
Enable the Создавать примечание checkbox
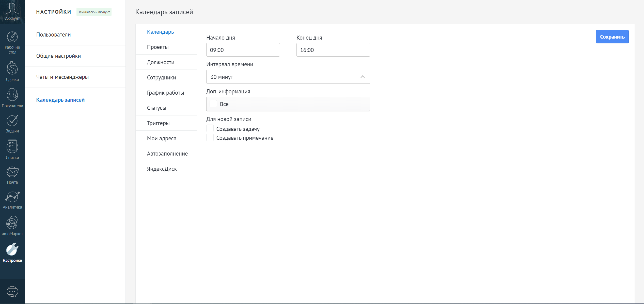click(210, 138)
